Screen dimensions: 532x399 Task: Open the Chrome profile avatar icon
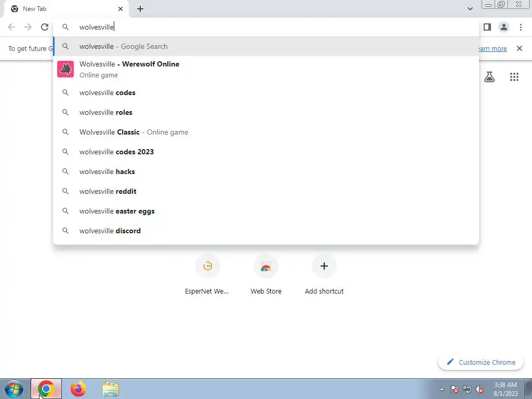click(504, 27)
